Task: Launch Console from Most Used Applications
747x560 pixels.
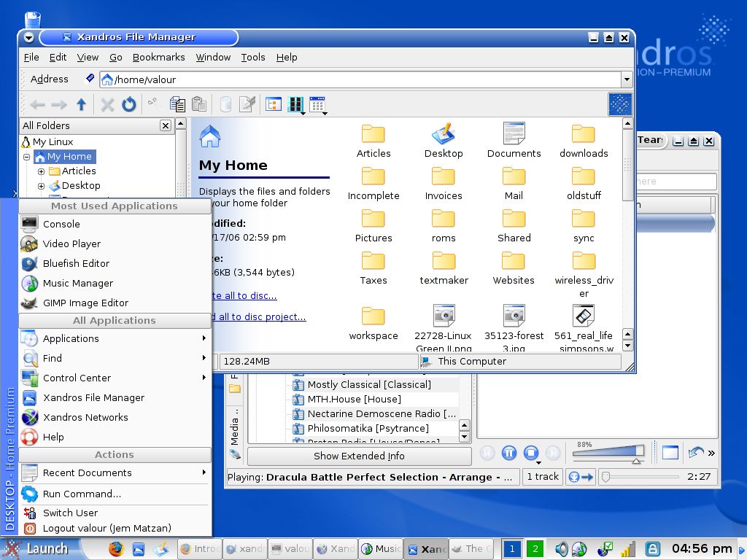Action: click(115, 225)
